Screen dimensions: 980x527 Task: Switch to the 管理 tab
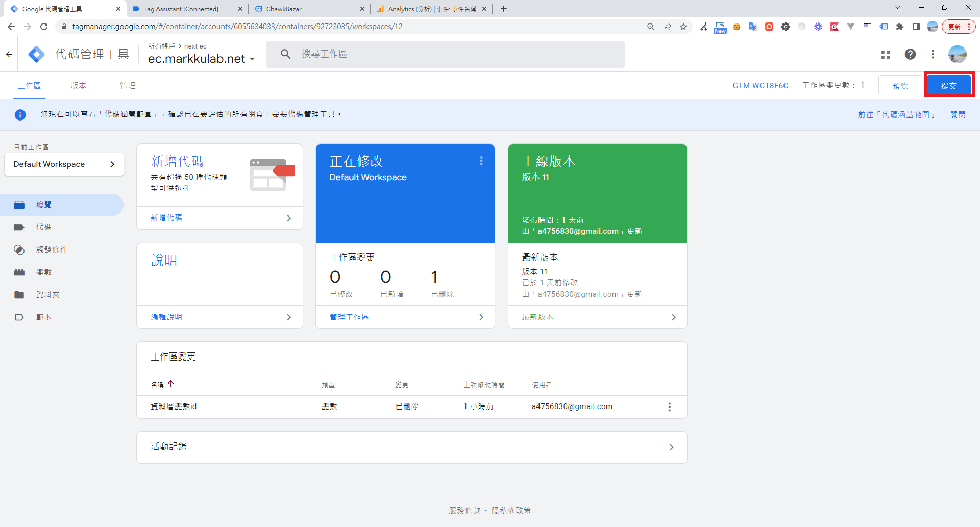pos(128,86)
